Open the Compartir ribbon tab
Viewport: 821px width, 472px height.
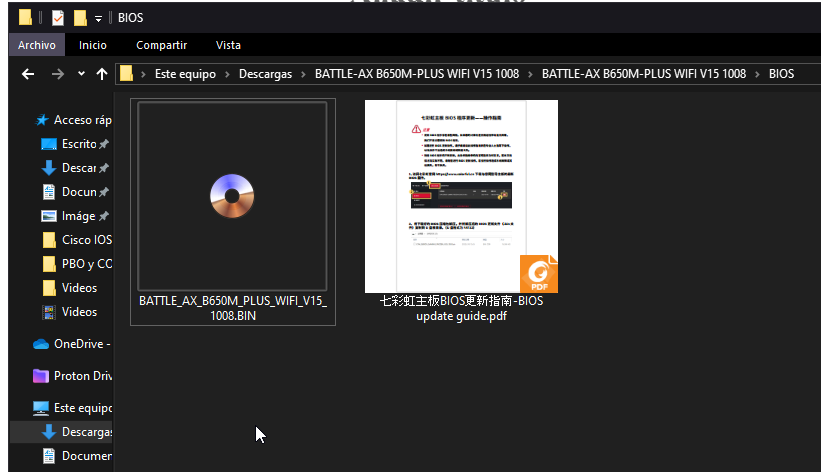[161, 45]
